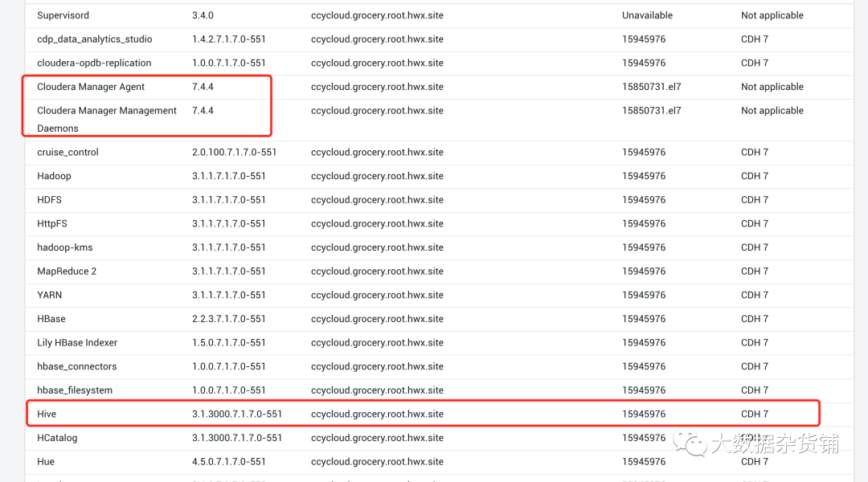
Task: Click version 2.0.100.7.1.7.0-551 cell
Action: (x=234, y=152)
